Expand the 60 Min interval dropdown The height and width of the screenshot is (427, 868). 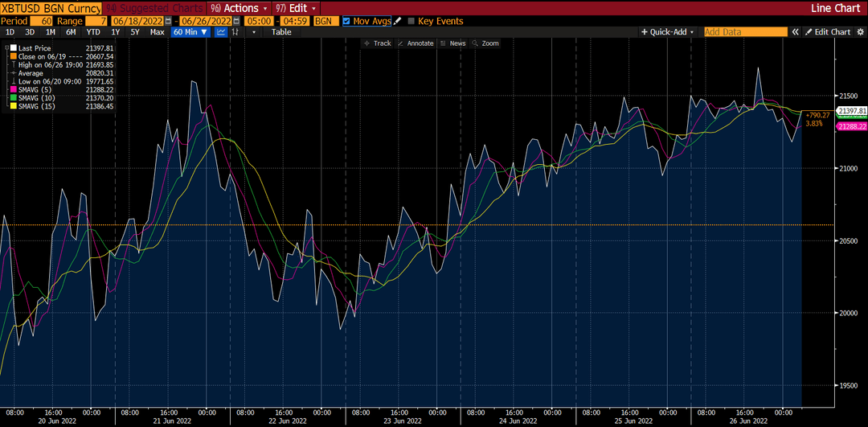point(190,32)
